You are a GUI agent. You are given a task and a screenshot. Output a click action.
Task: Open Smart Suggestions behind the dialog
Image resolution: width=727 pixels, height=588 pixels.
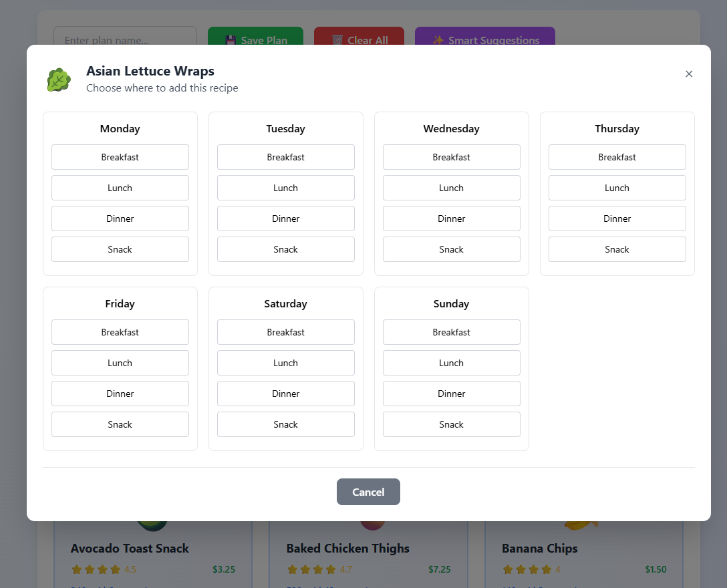pyautogui.click(x=485, y=37)
